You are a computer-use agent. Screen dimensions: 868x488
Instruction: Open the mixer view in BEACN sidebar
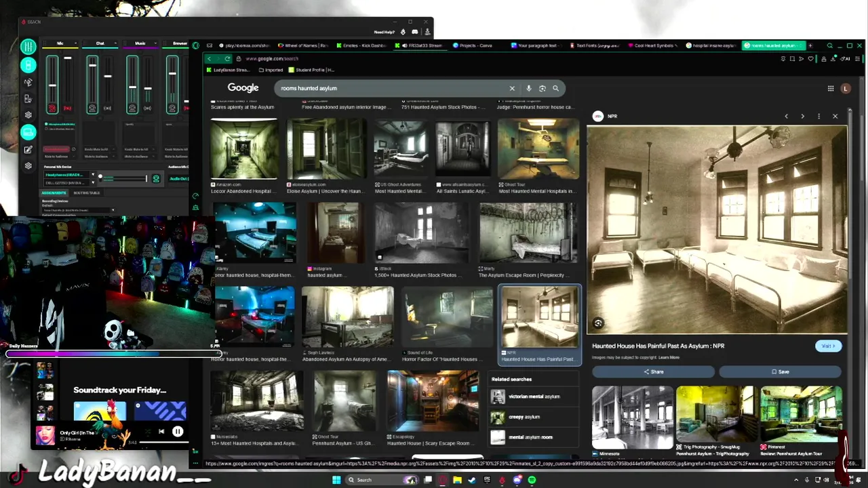pos(28,46)
